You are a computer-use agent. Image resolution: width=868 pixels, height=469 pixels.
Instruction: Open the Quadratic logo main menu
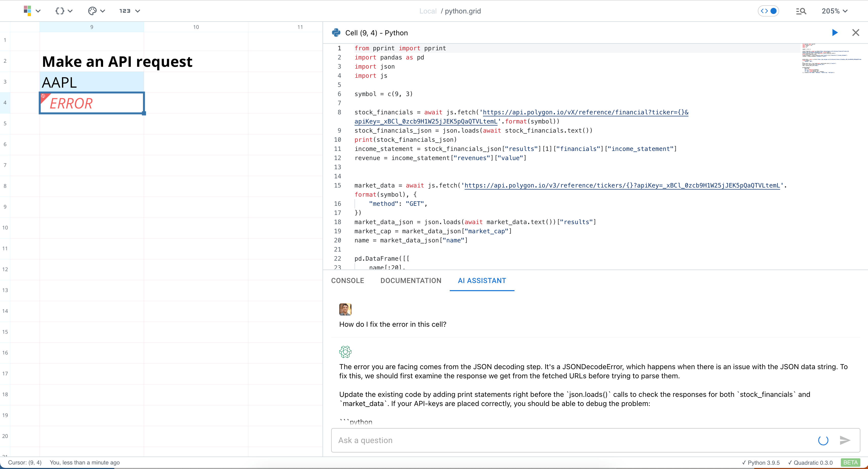[28, 11]
